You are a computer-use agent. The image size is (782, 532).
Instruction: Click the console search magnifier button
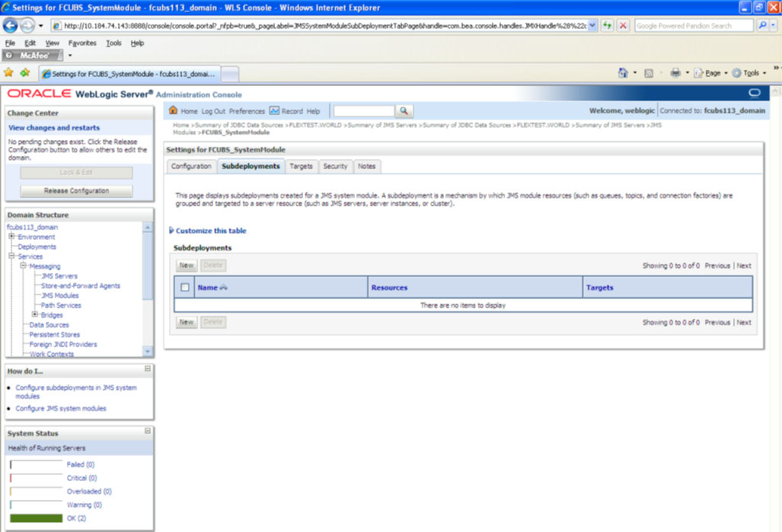[x=404, y=110]
